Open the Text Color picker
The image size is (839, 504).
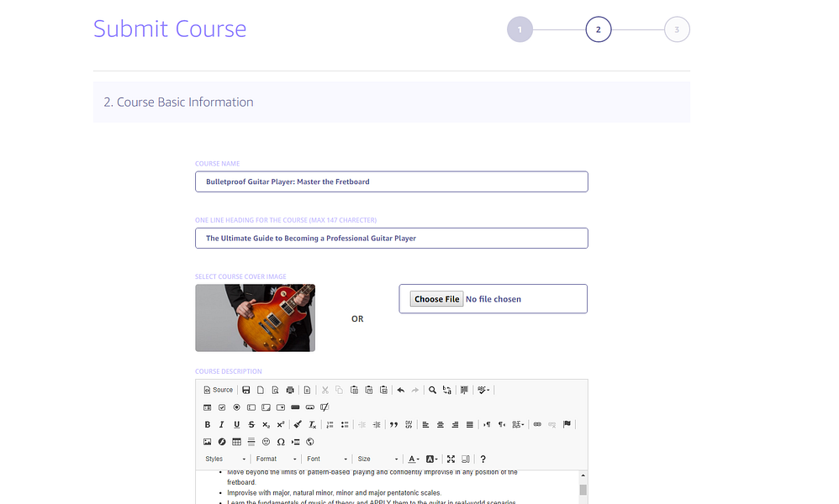pyautogui.click(x=413, y=459)
